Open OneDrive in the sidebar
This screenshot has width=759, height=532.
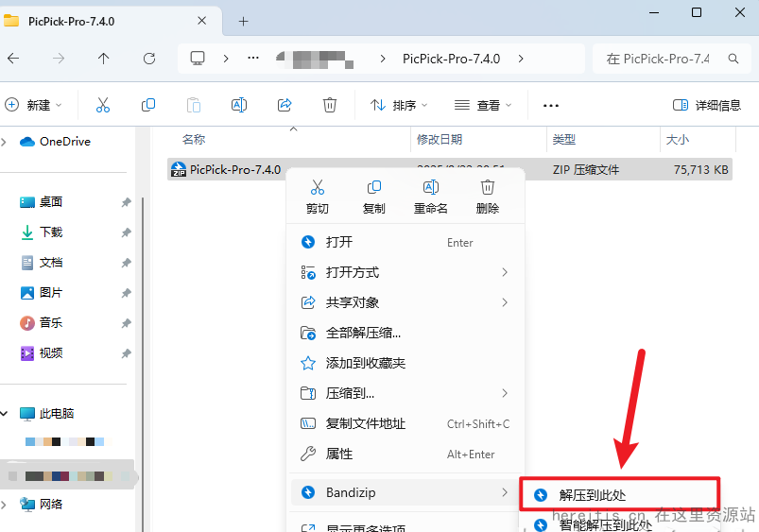[55, 142]
